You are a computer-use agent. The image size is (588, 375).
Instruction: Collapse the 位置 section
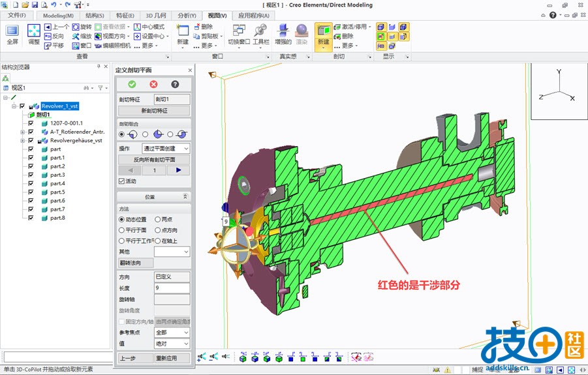tap(185, 196)
